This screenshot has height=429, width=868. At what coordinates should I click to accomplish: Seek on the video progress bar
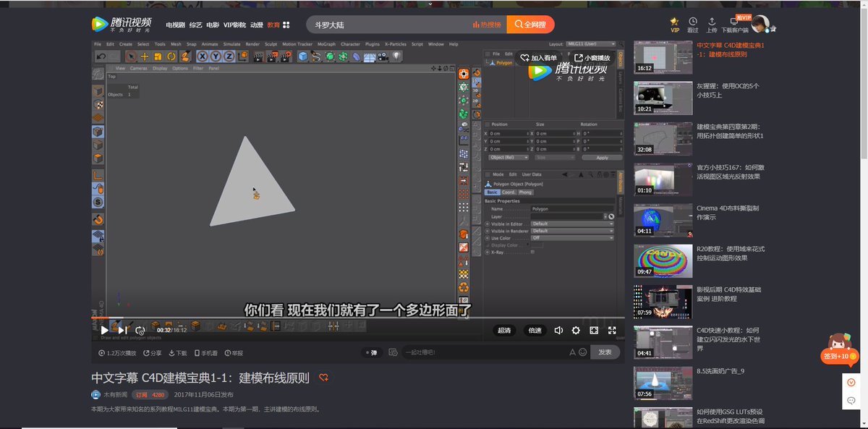tap(358, 318)
